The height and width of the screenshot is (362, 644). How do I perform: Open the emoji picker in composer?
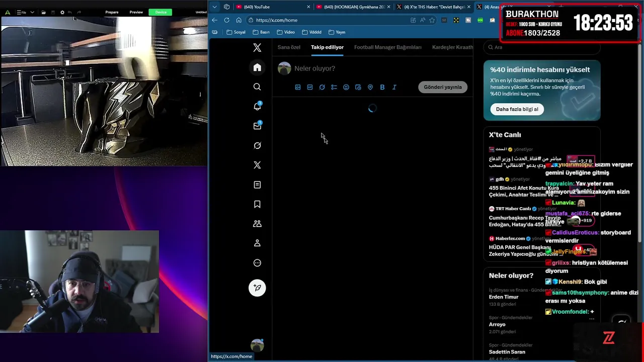click(x=346, y=87)
